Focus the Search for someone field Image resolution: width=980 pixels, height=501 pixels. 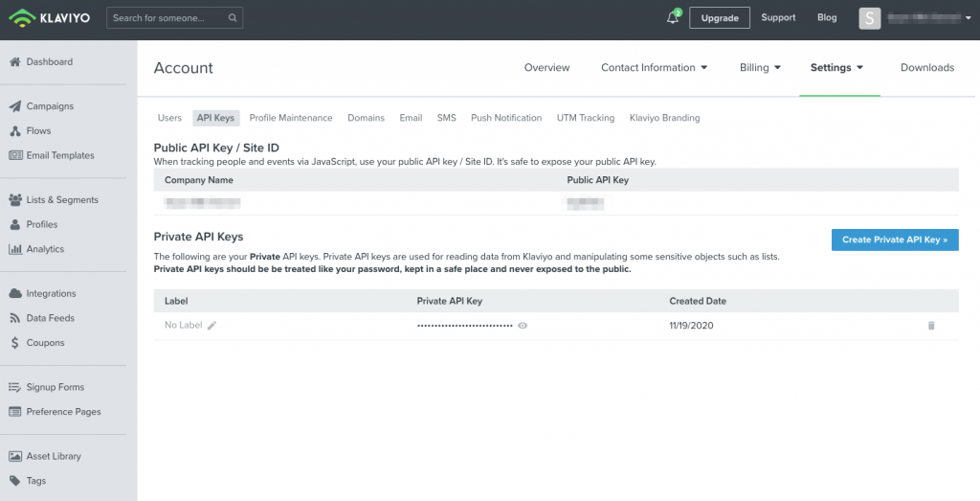click(174, 17)
